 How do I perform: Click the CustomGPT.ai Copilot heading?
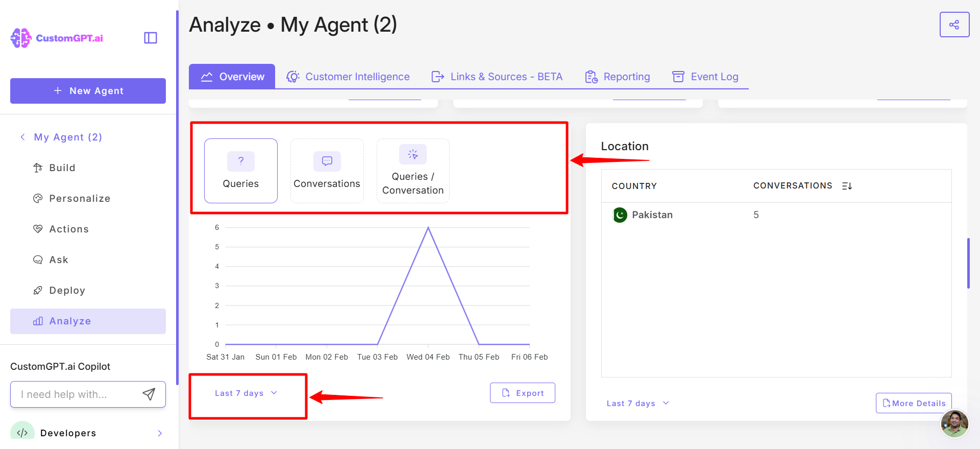click(60, 366)
